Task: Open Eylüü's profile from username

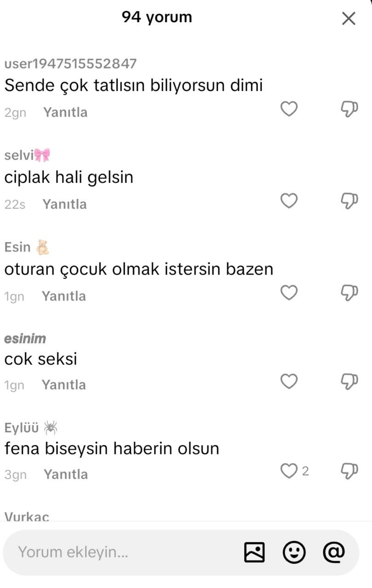Action: coord(22,428)
